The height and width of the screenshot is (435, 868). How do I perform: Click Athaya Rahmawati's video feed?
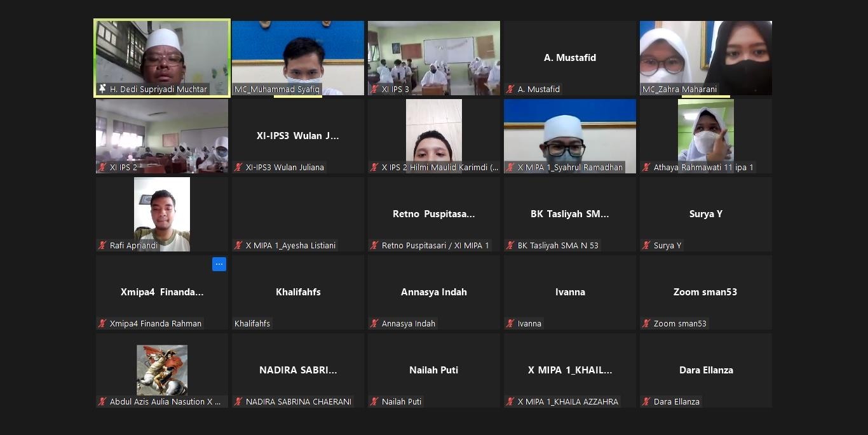point(705,130)
